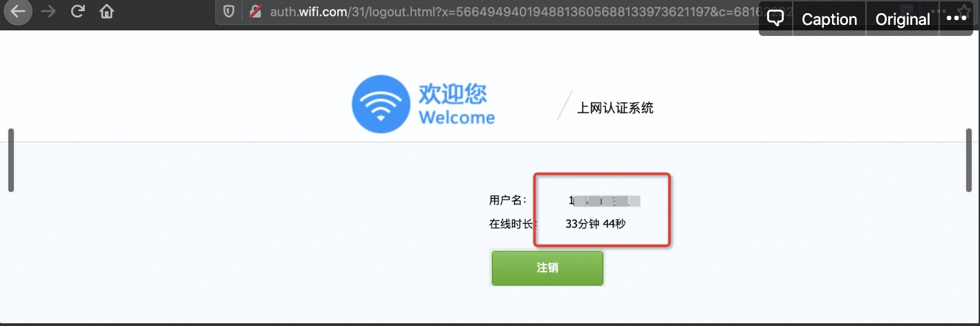Click the green 注销 logout button

pos(547,268)
